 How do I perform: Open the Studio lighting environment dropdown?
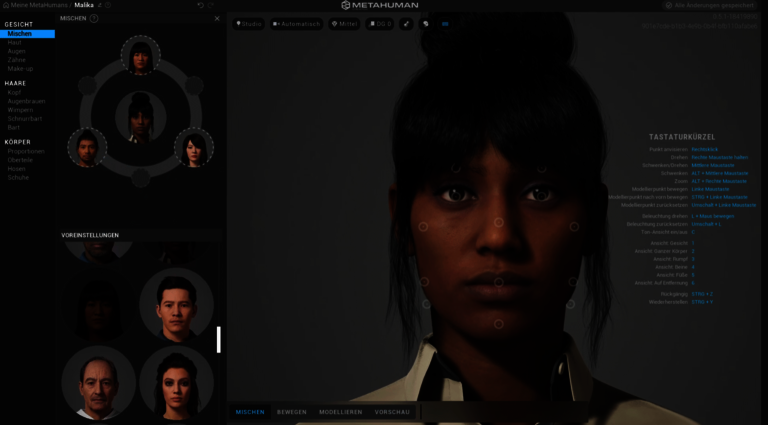249,24
